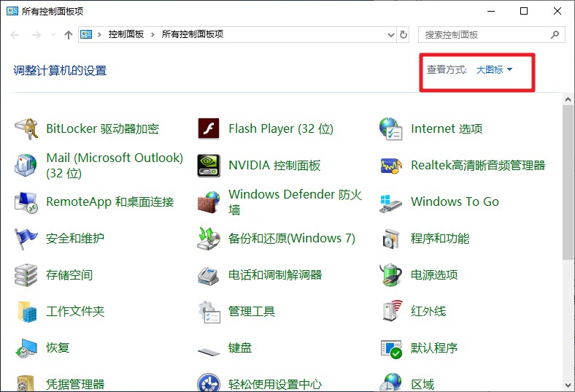The height and width of the screenshot is (392, 575).
Task: Open the 轻松使用设置中心 icon
Action: (208, 383)
